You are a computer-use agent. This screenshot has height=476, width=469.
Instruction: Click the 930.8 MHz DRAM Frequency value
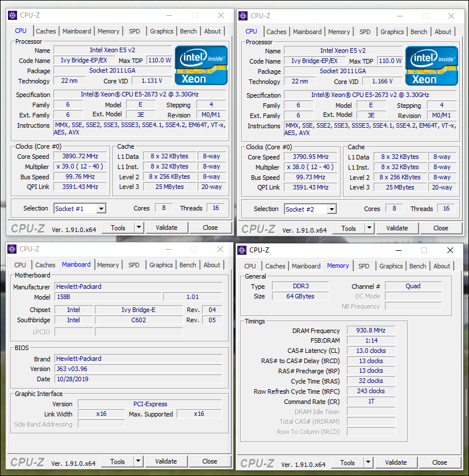371,330
